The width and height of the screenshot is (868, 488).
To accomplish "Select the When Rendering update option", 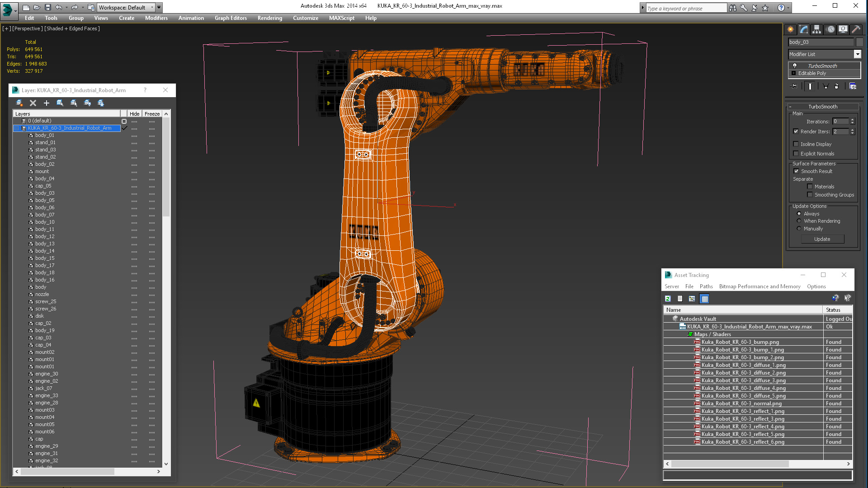I will click(x=799, y=221).
